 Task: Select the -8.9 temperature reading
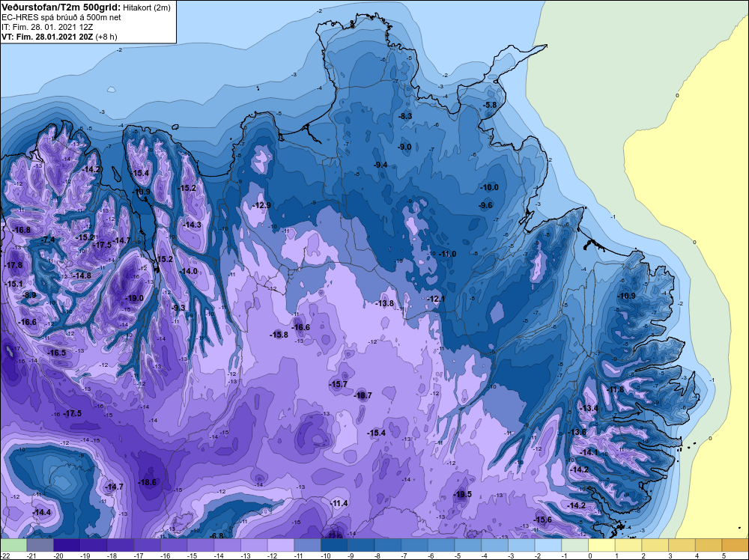[x=30, y=295]
